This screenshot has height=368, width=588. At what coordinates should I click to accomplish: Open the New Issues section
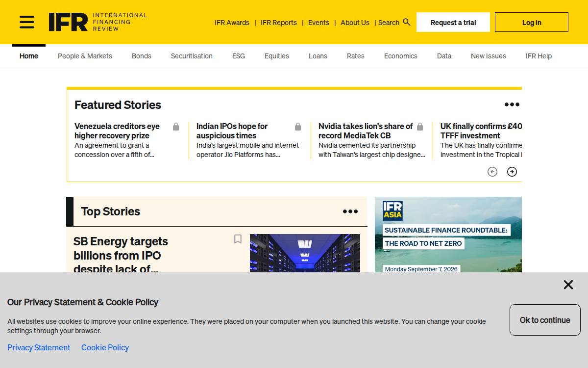coord(489,56)
